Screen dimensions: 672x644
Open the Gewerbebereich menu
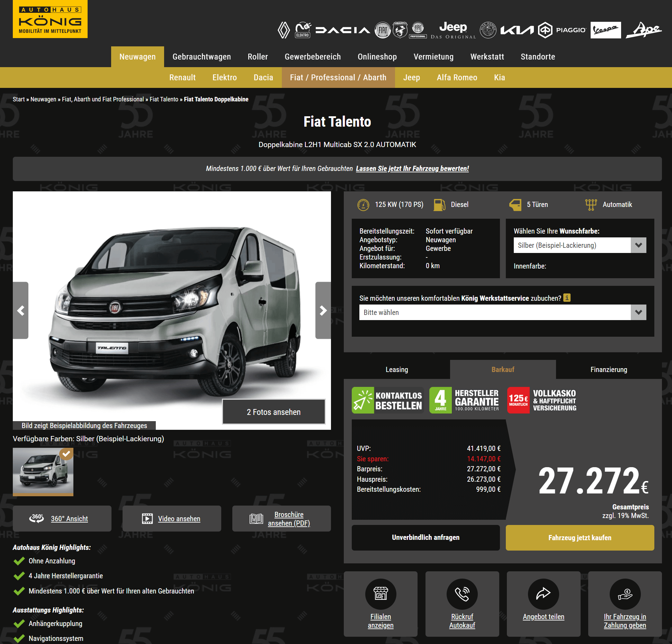point(313,57)
